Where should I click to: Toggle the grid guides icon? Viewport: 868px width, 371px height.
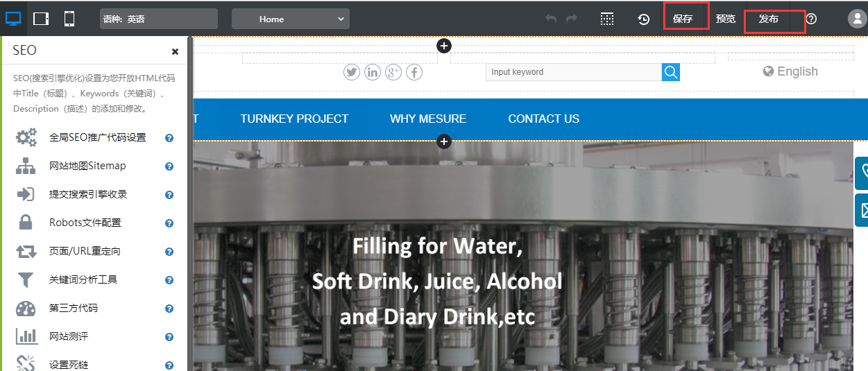(x=607, y=19)
